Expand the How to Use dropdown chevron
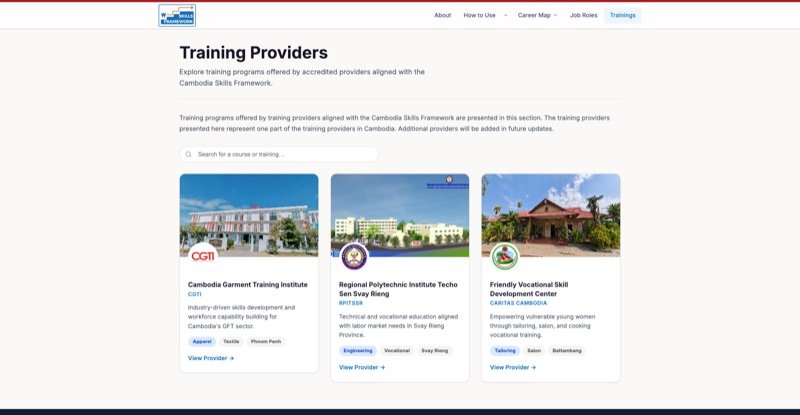This screenshot has height=415, width=800. click(505, 15)
